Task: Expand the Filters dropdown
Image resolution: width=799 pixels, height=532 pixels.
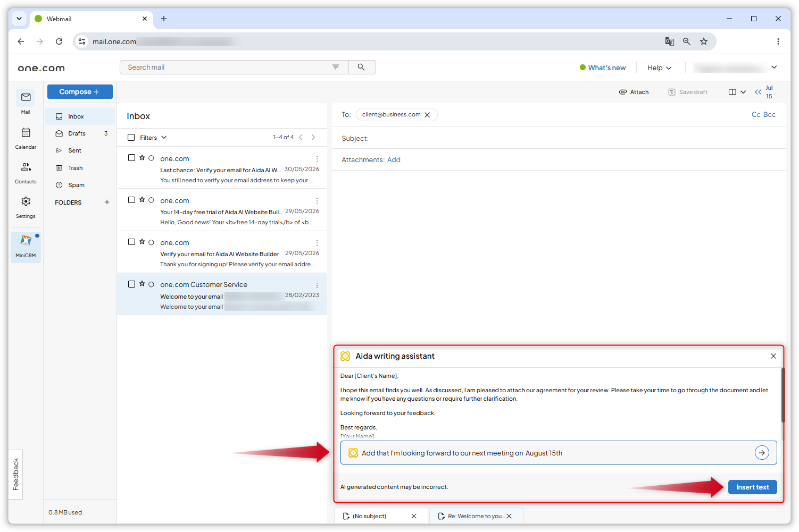Action: (x=153, y=138)
